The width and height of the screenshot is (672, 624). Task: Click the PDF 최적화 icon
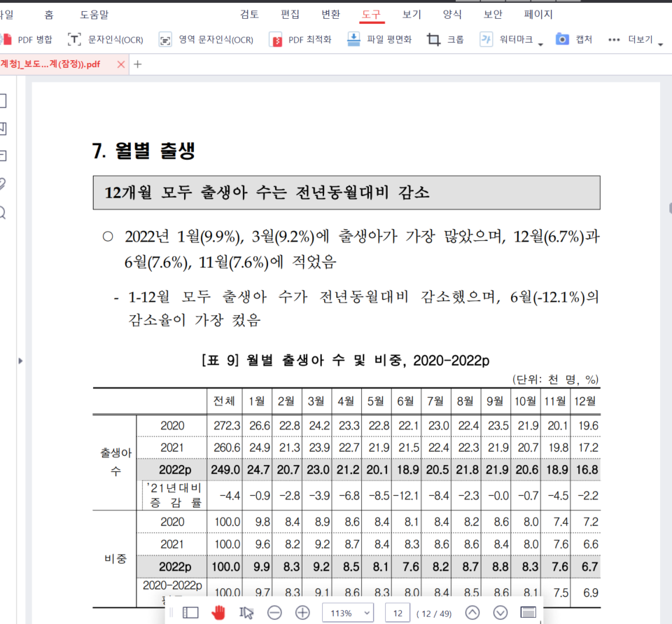(276, 40)
